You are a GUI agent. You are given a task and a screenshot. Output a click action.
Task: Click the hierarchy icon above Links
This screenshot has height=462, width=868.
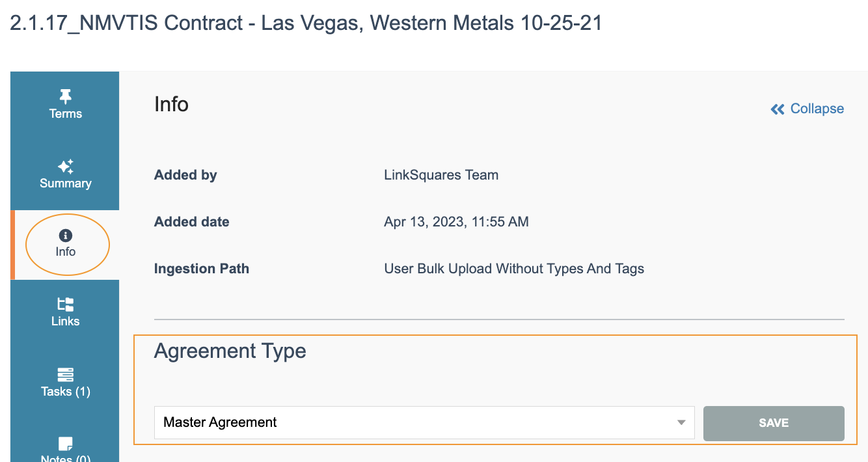coord(65,304)
